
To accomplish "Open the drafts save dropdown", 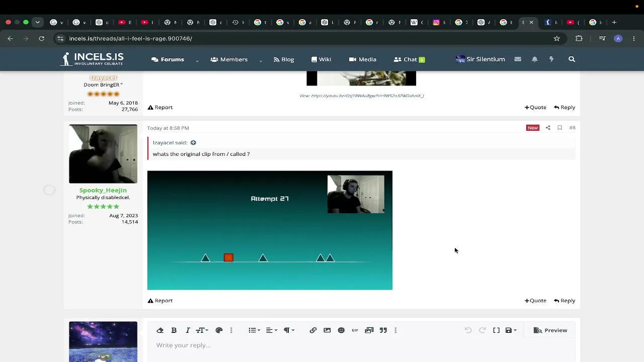I will tap(511, 330).
